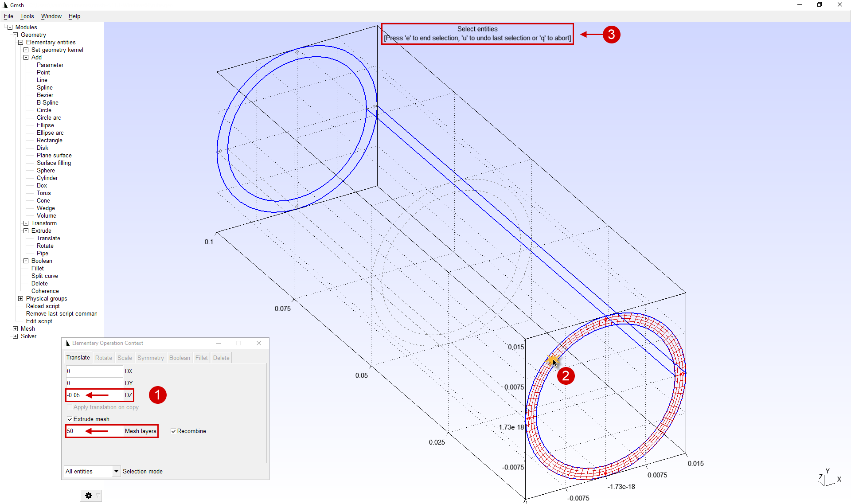Expand the Physical groups node
The width and height of the screenshot is (851, 504).
(20, 298)
